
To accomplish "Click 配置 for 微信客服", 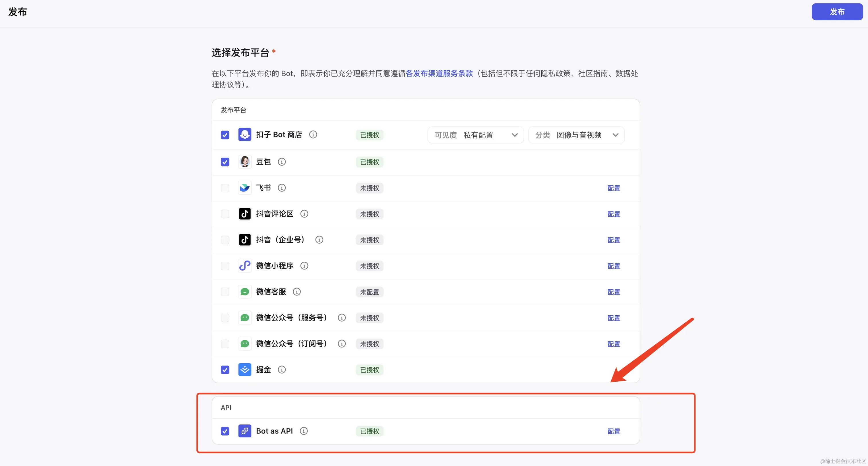I will click(x=614, y=292).
